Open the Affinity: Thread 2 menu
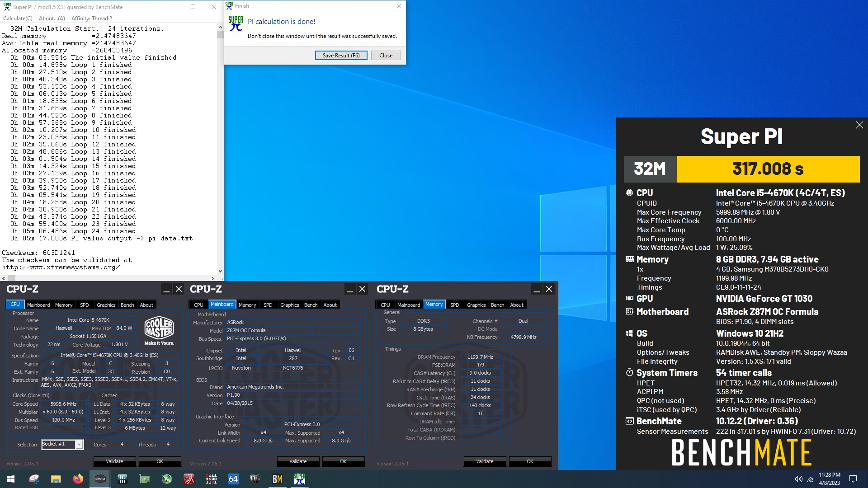 (x=92, y=19)
